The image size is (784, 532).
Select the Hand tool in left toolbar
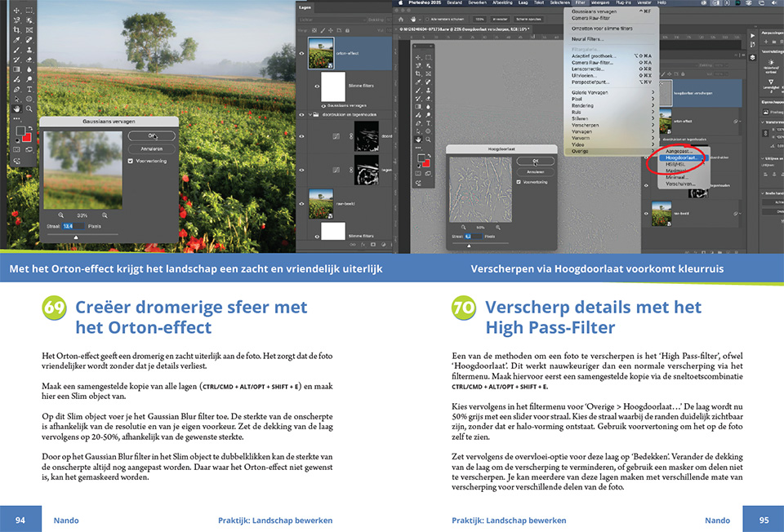pyautogui.click(x=16, y=109)
